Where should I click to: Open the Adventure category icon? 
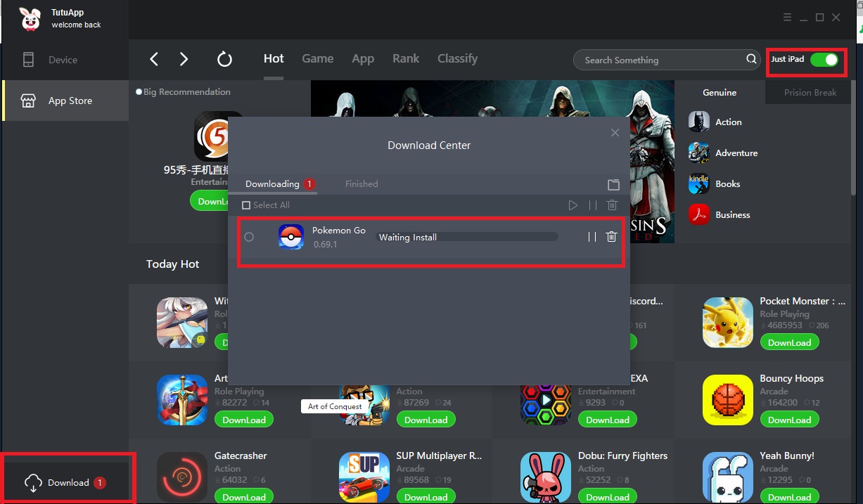[698, 153]
